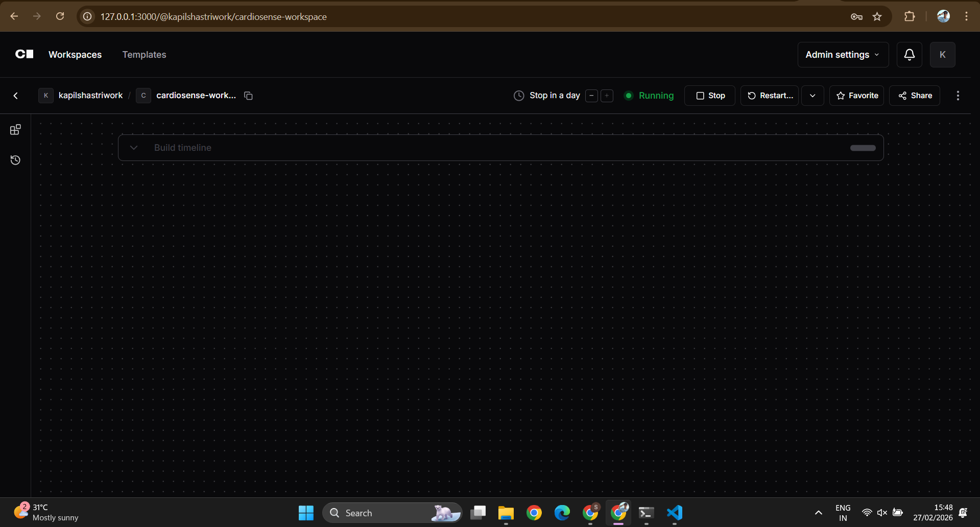
Task: Open the K user avatar menu
Action: click(942, 55)
